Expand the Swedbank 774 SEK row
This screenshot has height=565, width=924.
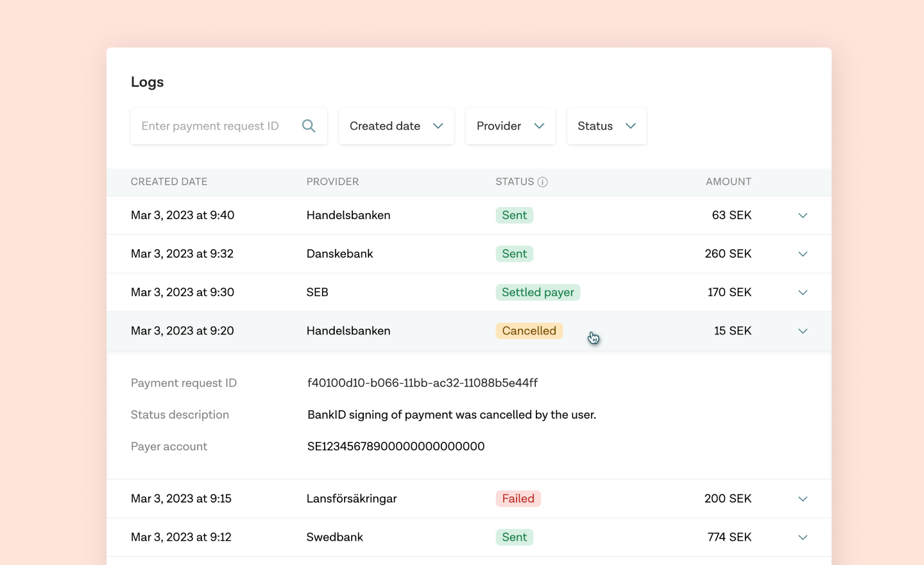[803, 537]
